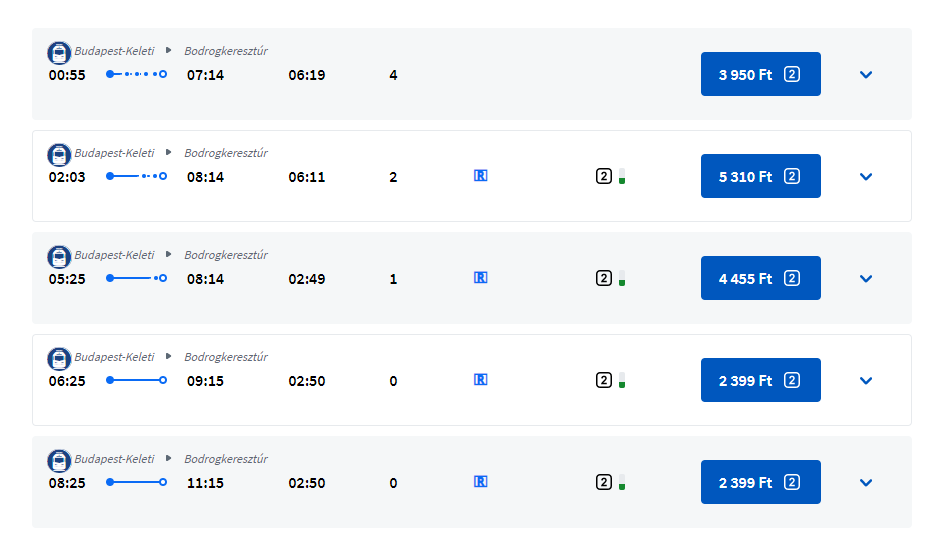Screen dimensions: 928x555
Task: Expand the 05:25 journey chevron
Action: (866, 279)
